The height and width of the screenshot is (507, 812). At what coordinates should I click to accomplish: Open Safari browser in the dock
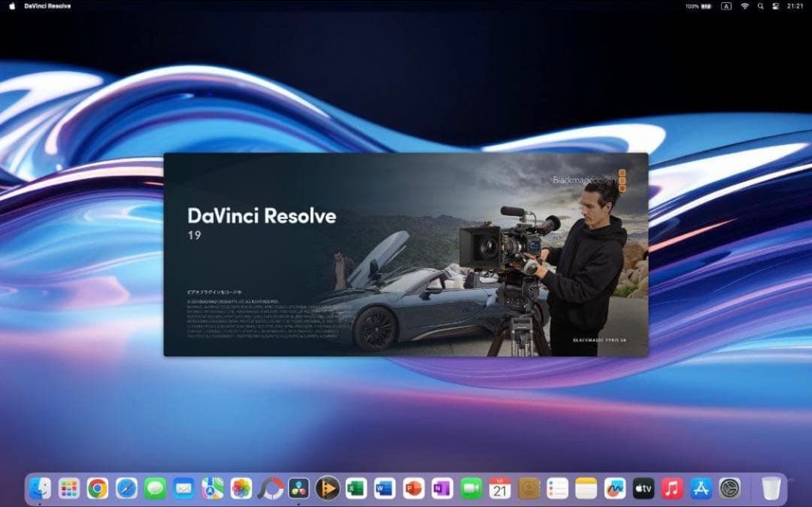(x=126, y=488)
